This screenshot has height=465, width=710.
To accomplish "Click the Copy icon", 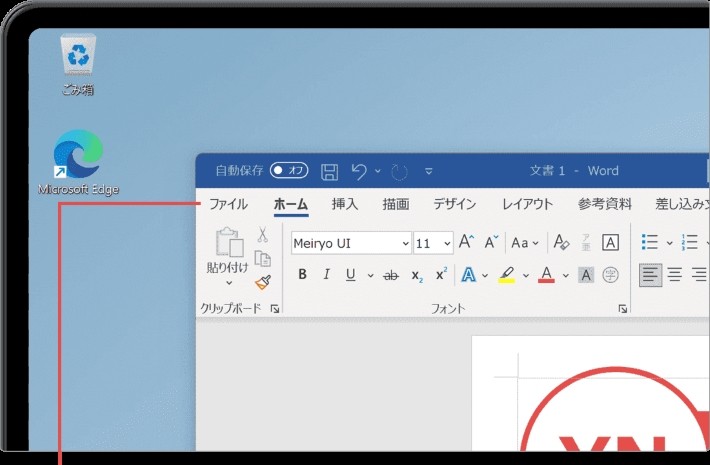I will click(x=263, y=259).
